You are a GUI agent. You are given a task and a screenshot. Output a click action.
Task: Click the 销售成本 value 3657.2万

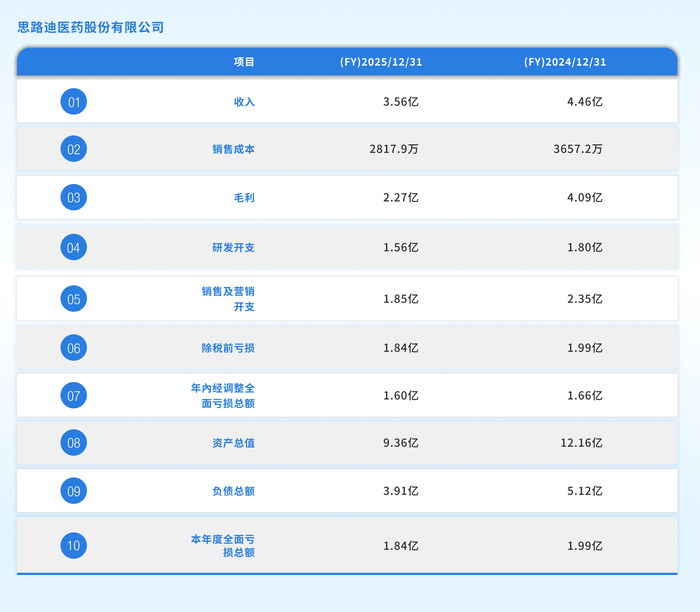[x=578, y=149]
